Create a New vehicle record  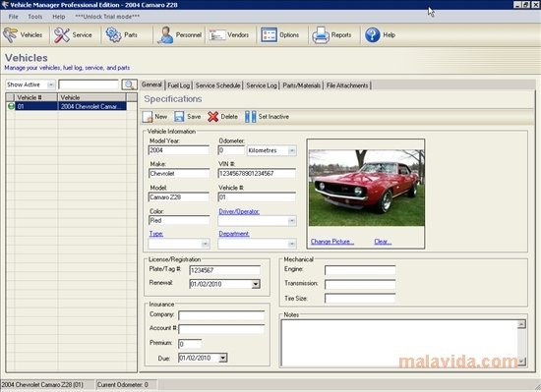pos(154,117)
